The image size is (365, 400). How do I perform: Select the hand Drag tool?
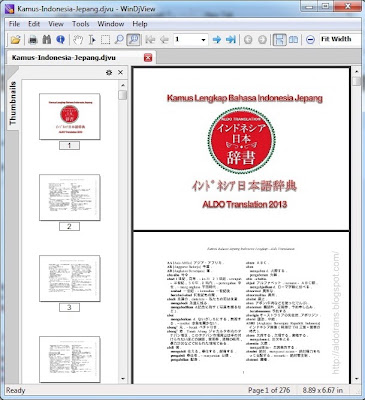[x=78, y=40]
